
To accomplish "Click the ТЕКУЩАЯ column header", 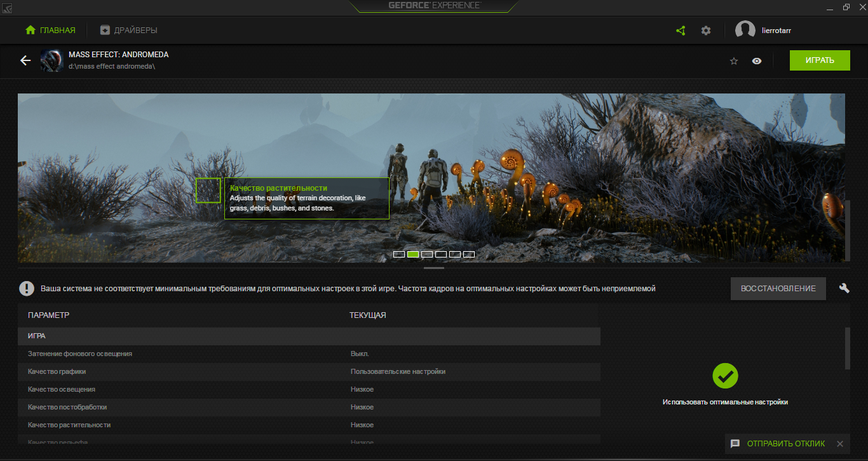I will (x=368, y=315).
